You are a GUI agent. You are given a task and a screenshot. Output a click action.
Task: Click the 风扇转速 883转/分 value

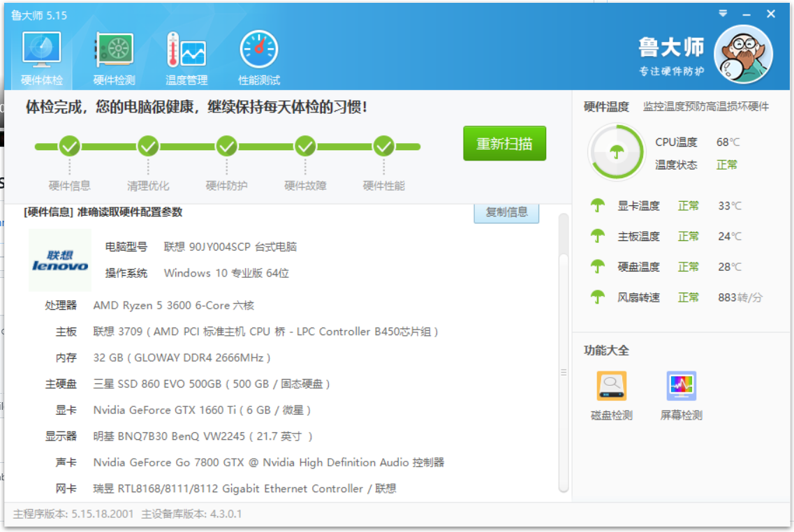740,297
